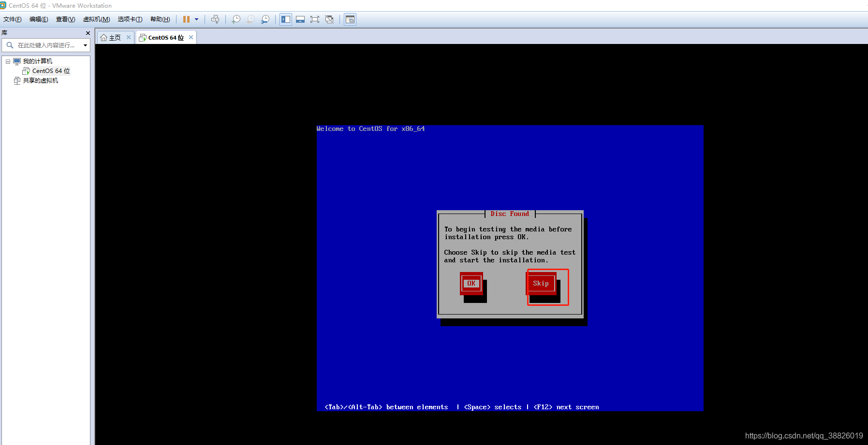This screenshot has height=445, width=868.
Task: Open the 查看(V) menu
Action: click(x=65, y=19)
